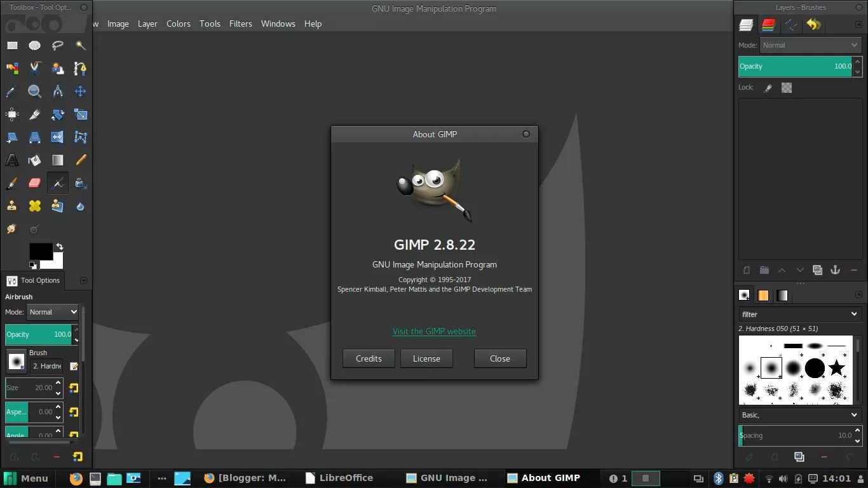Open the Tool Options Mode Normal dropdown
This screenshot has height=488, width=868.
[53, 312]
